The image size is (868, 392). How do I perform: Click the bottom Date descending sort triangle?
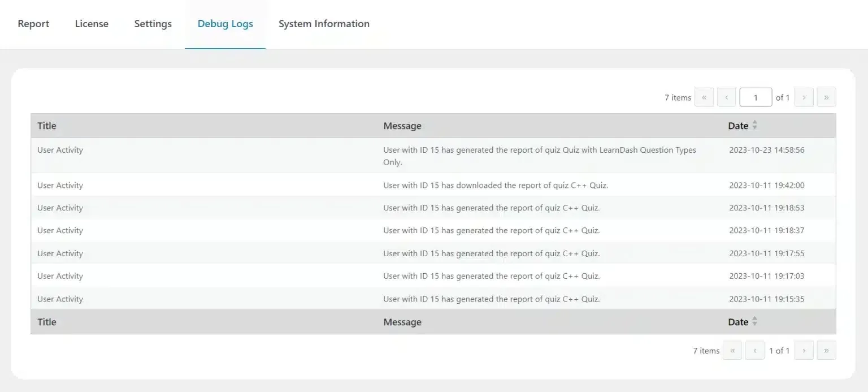point(754,324)
